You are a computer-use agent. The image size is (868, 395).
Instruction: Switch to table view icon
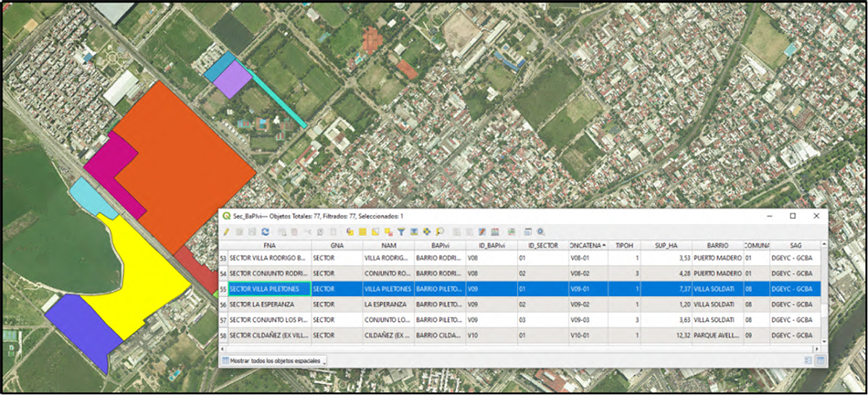point(820,360)
